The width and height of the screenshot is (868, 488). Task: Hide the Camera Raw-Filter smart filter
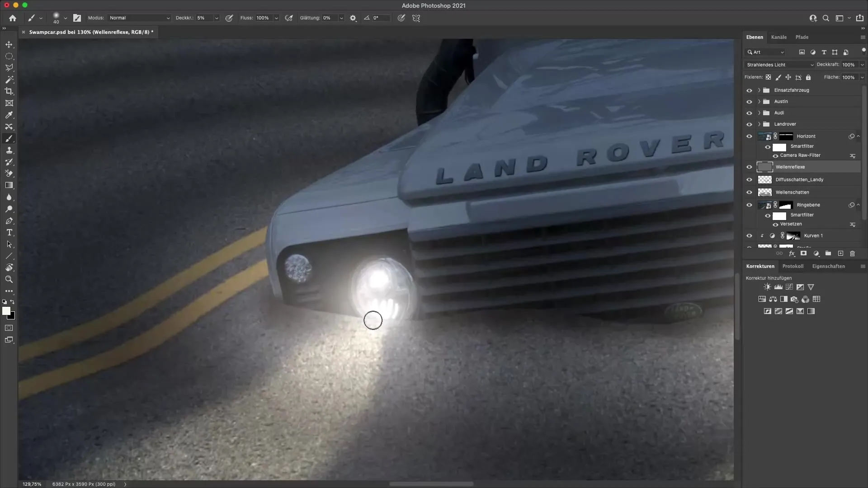pos(775,155)
